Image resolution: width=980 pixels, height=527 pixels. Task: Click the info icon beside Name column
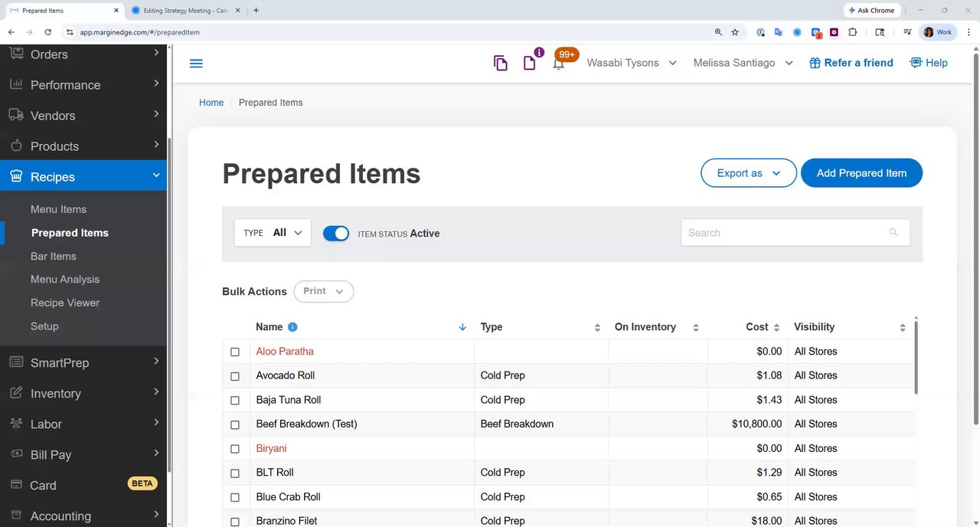pos(292,327)
